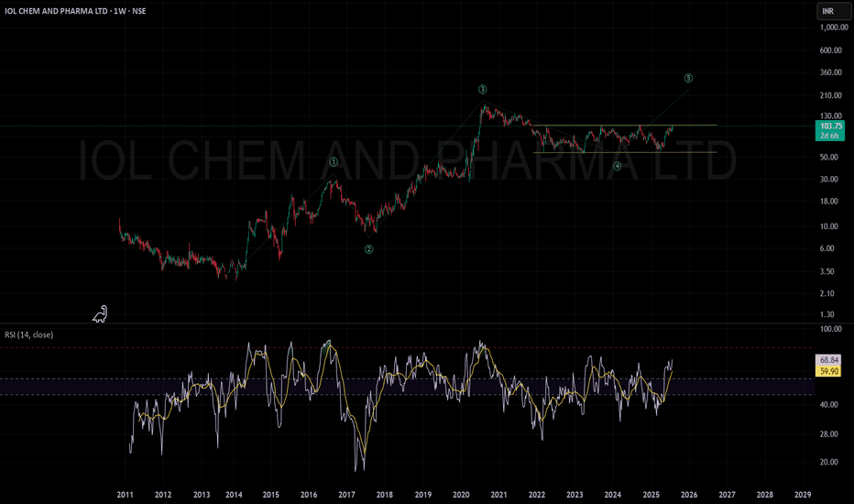
Task: Click the current price label 103.75
Action: (x=830, y=126)
